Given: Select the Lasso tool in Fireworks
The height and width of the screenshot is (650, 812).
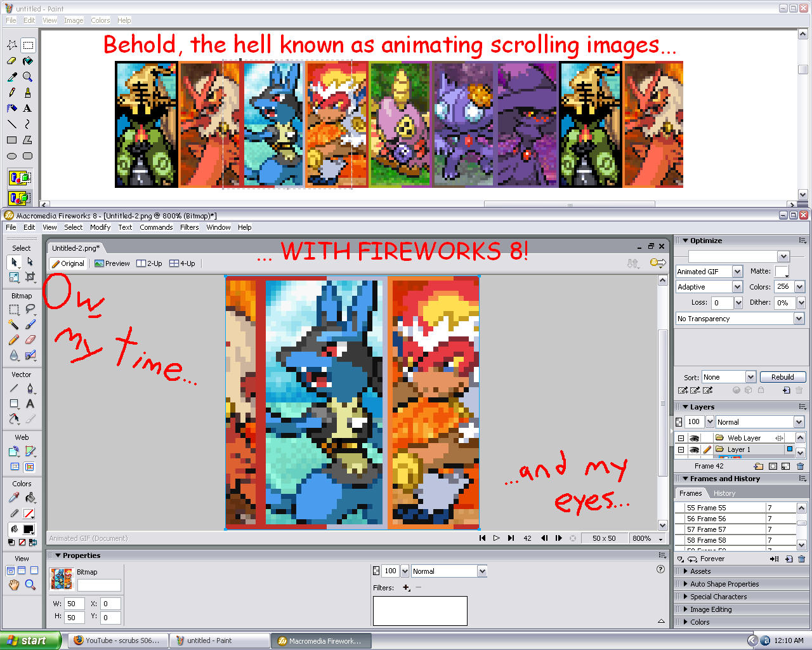Looking at the screenshot, I should pos(30,309).
